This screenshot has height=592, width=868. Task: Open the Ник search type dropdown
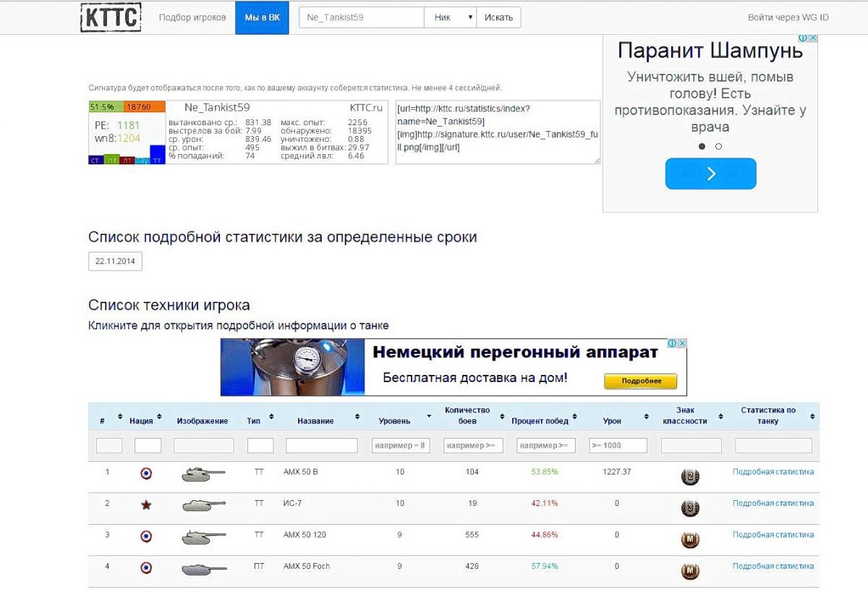(450, 17)
